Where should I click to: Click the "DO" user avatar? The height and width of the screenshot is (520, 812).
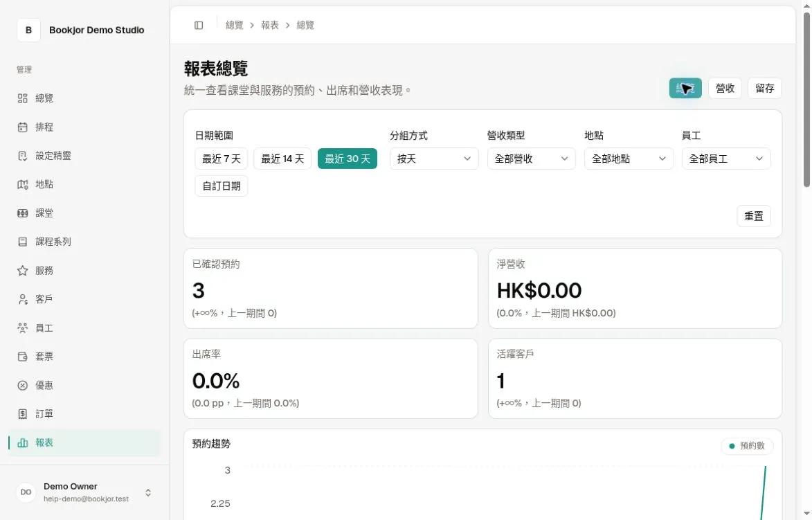click(x=26, y=492)
